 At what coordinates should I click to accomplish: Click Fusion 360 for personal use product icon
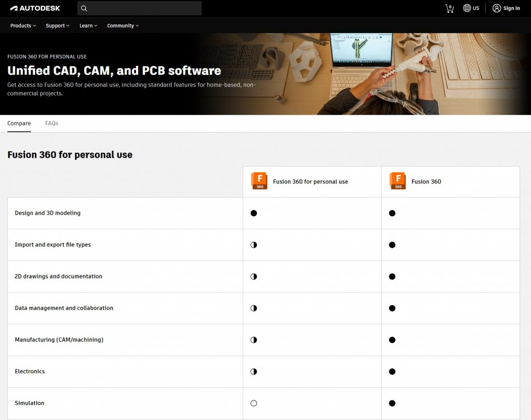coord(259,181)
